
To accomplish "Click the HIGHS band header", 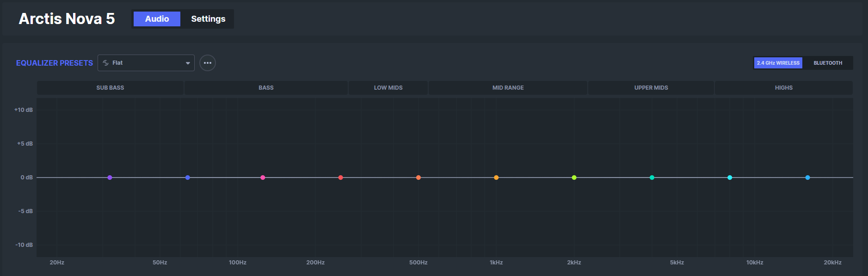I will 784,88.
